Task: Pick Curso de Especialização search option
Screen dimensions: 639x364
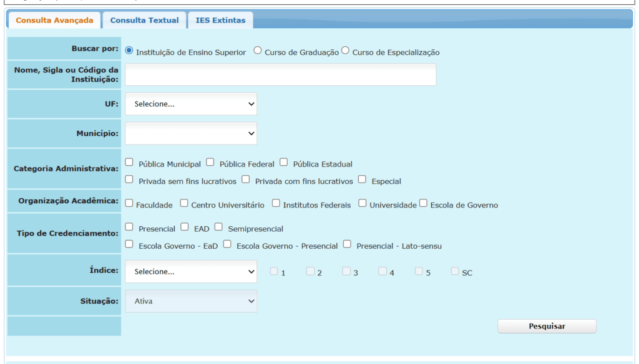Action: tap(345, 51)
